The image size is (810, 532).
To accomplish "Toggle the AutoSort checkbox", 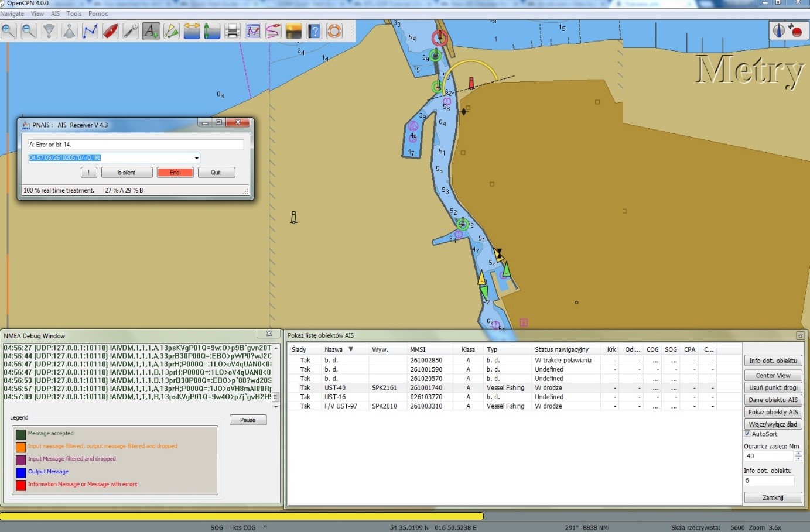I will click(747, 434).
